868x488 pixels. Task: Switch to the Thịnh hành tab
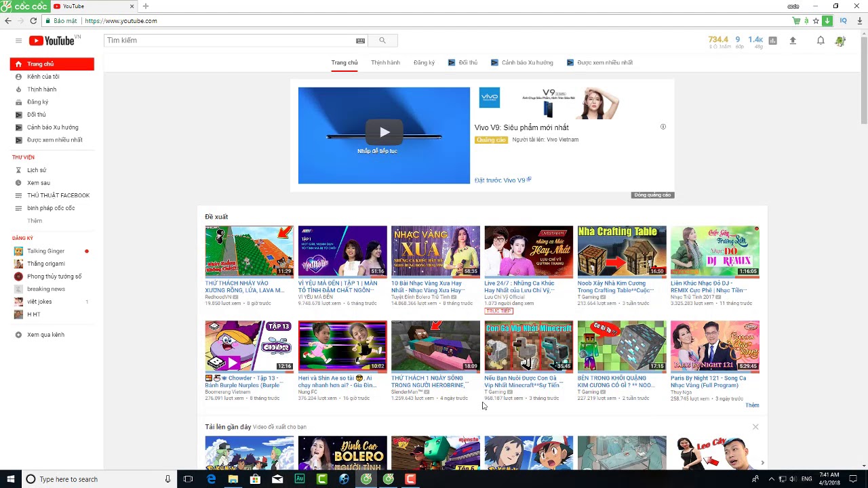pos(385,62)
